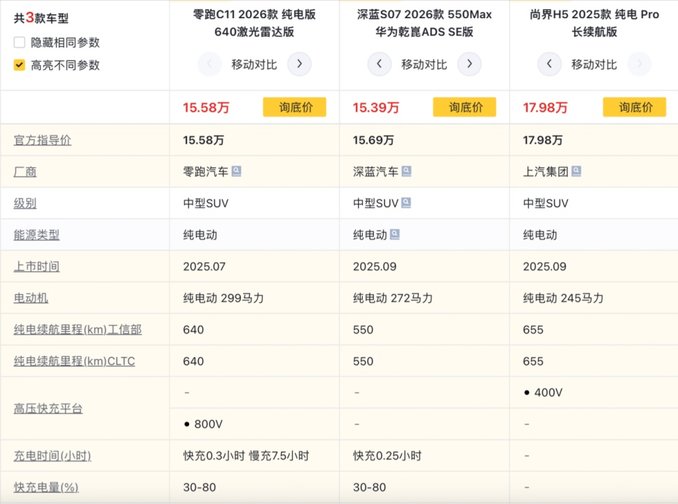678x504 pixels.
Task: Click the icon next to Deepal's 纯电动
Action: (x=395, y=235)
